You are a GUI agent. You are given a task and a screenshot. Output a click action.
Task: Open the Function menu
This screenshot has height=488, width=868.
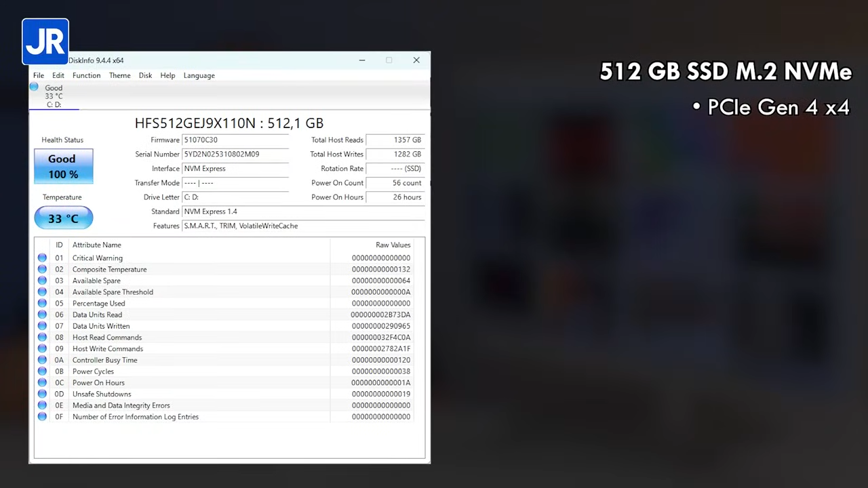[86, 75]
